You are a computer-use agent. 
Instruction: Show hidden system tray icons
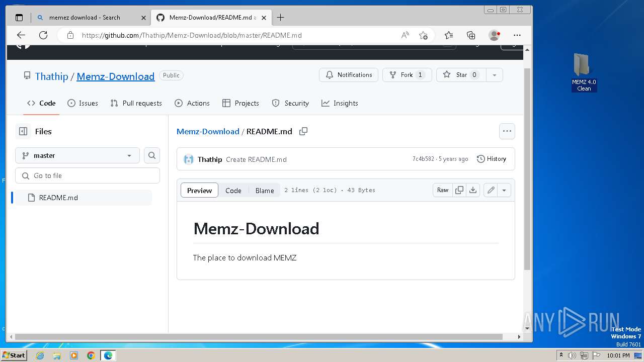561,355
